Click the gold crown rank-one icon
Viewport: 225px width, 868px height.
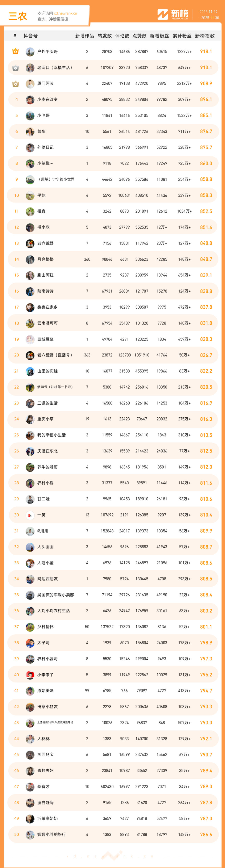click(x=15, y=52)
